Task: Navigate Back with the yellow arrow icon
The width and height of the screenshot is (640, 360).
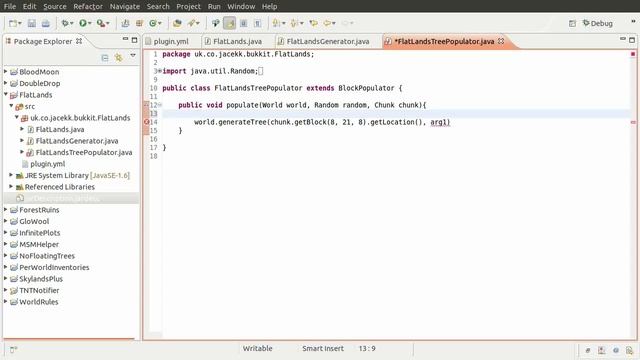Action: (327, 23)
